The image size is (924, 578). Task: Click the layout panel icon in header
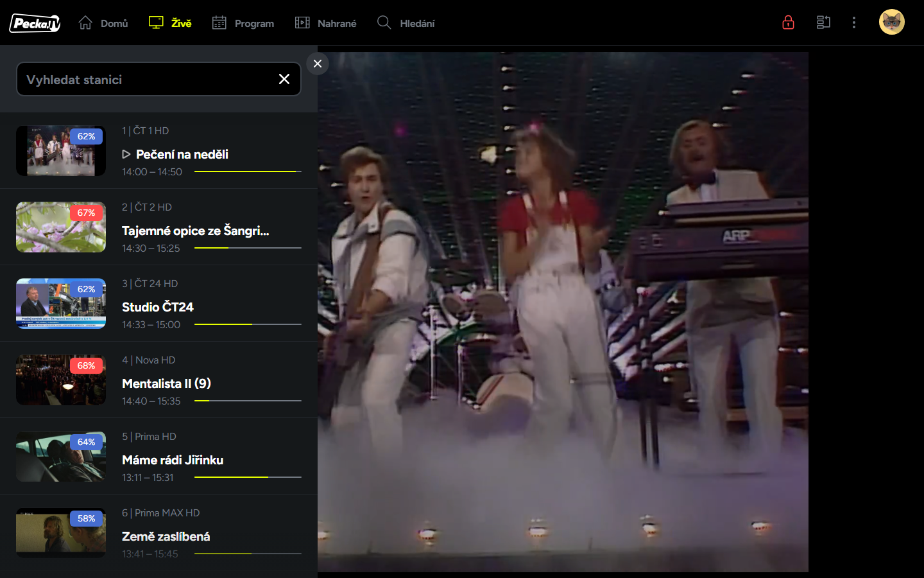click(x=823, y=22)
